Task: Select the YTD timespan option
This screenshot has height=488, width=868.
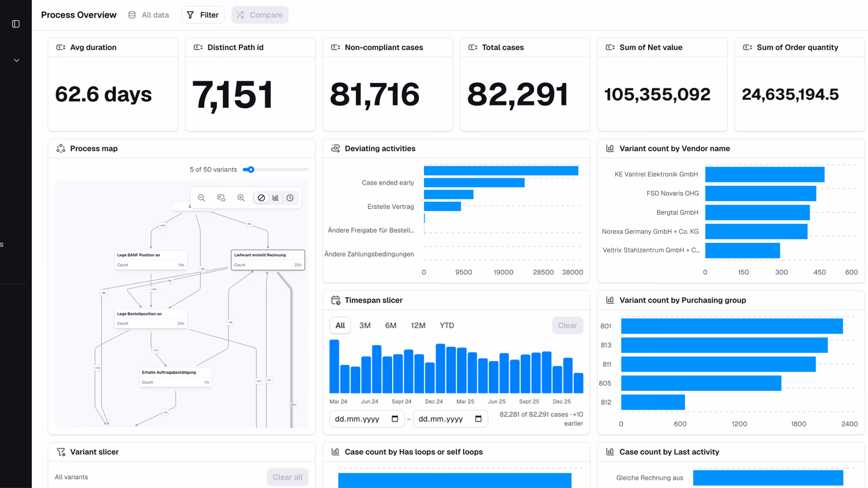Action: click(x=447, y=325)
